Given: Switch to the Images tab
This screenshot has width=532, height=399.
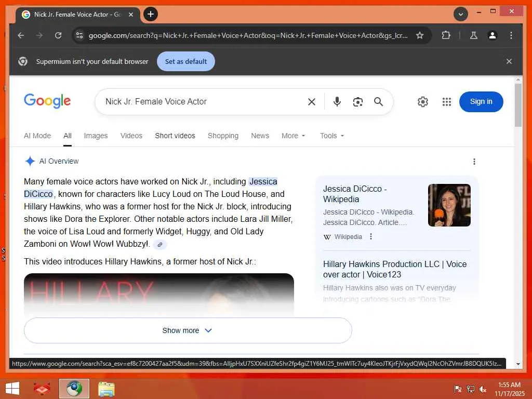Looking at the screenshot, I should tap(96, 136).
